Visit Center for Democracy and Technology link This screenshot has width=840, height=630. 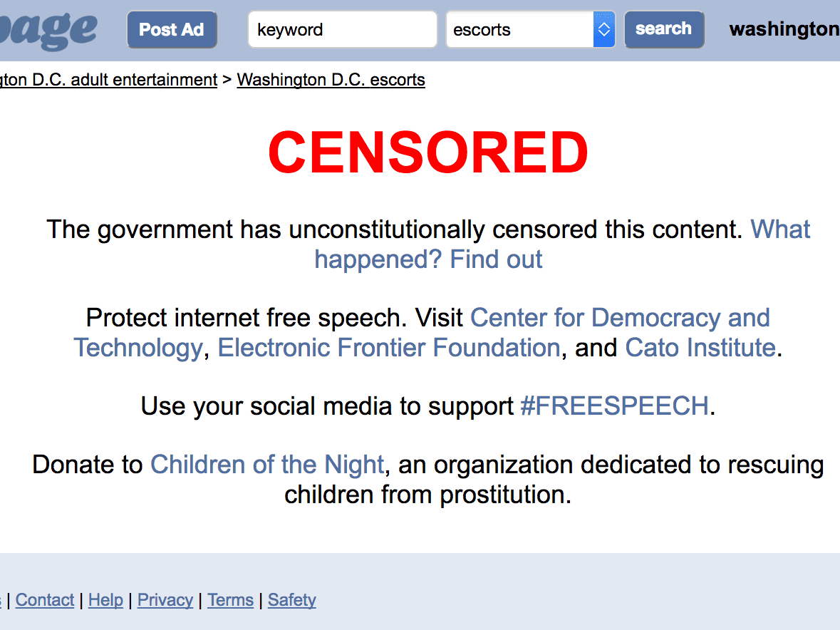point(620,318)
